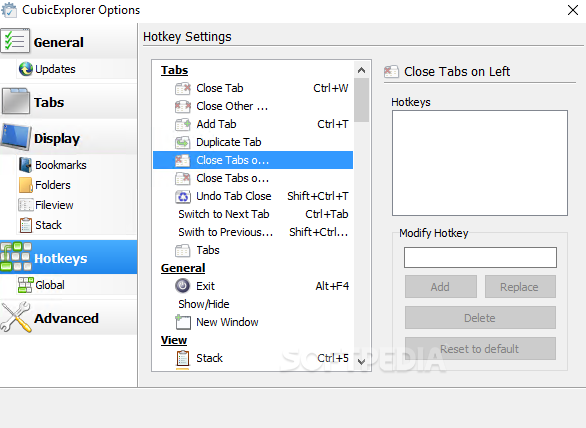The image size is (586, 428).
Task: Select the Undo Tab Close entry
Action: point(253,196)
